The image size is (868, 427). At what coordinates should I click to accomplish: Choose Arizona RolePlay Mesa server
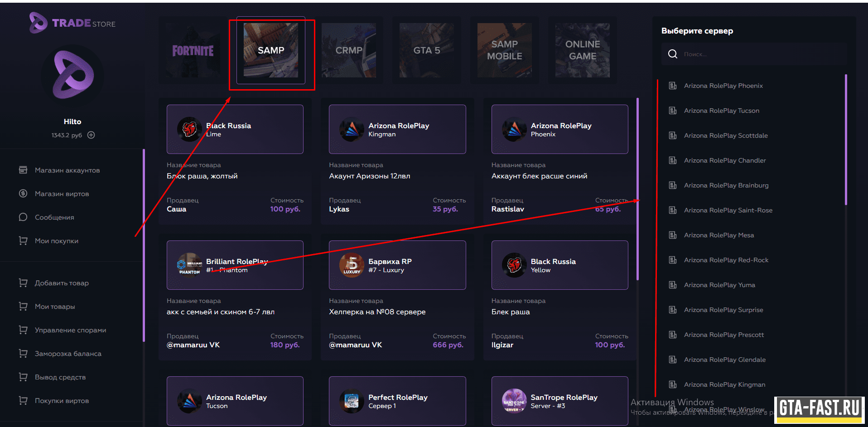click(719, 235)
